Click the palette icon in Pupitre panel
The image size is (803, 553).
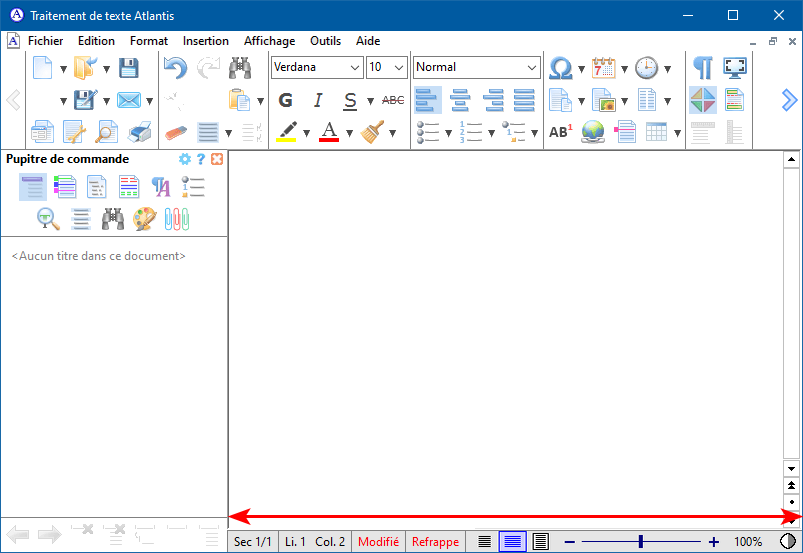[145, 218]
